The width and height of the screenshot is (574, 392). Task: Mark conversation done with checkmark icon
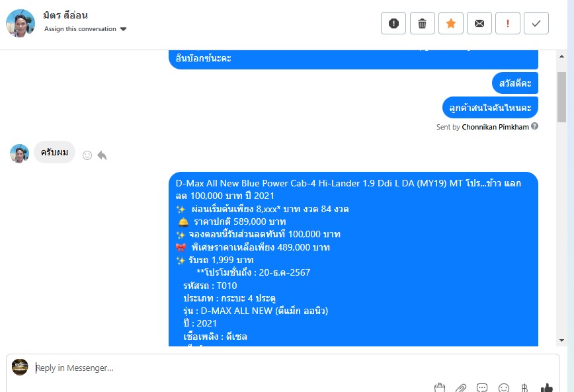536,23
